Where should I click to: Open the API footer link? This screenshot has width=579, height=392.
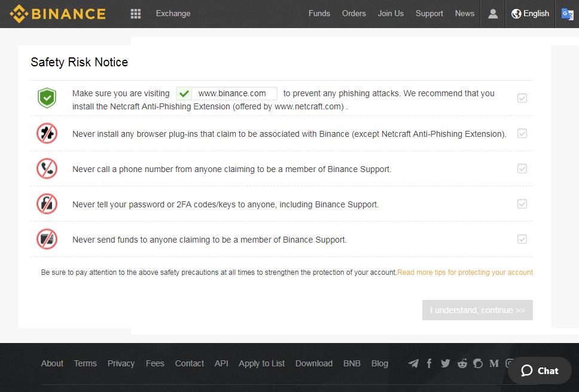click(221, 363)
